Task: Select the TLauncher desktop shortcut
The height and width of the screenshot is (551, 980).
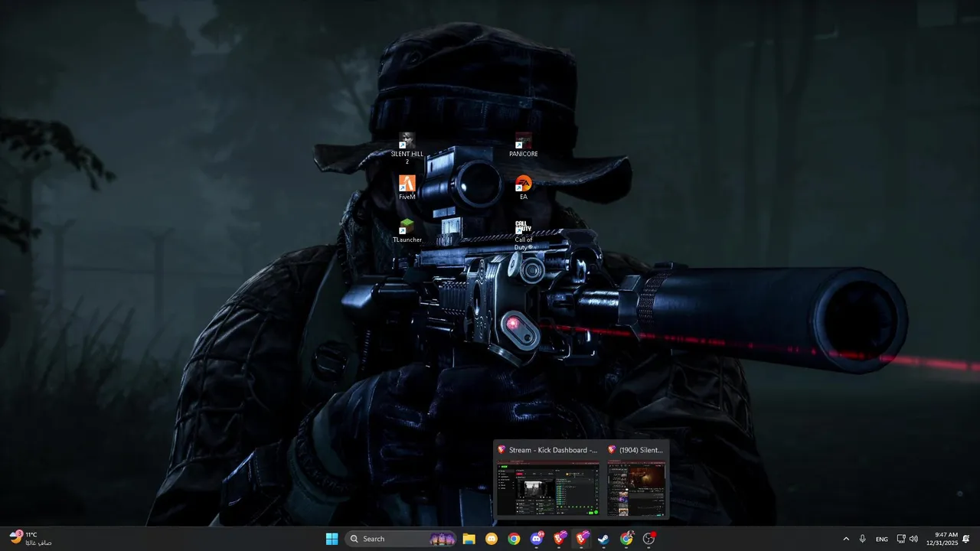Action: 407,230
